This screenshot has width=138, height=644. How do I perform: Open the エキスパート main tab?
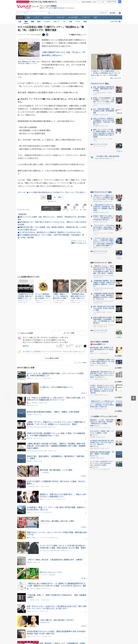point(48,17)
